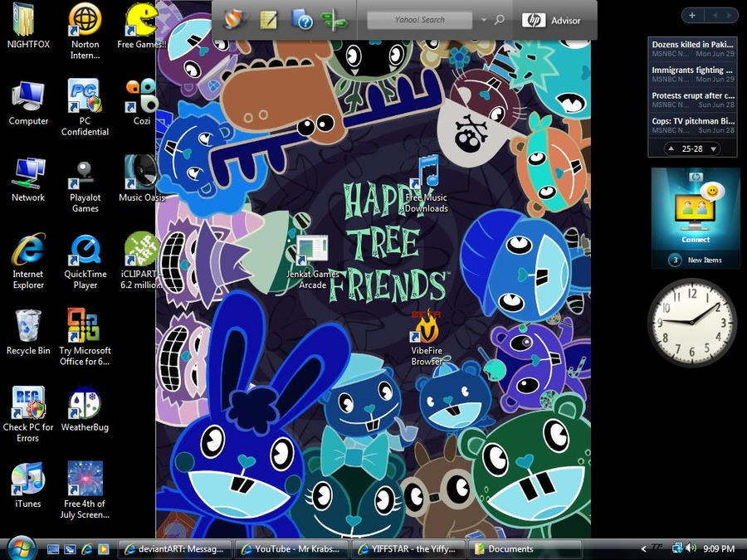This screenshot has width=747, height=560.
Task: Open the Music Oasis shortcut
Action: pos(141,179)
